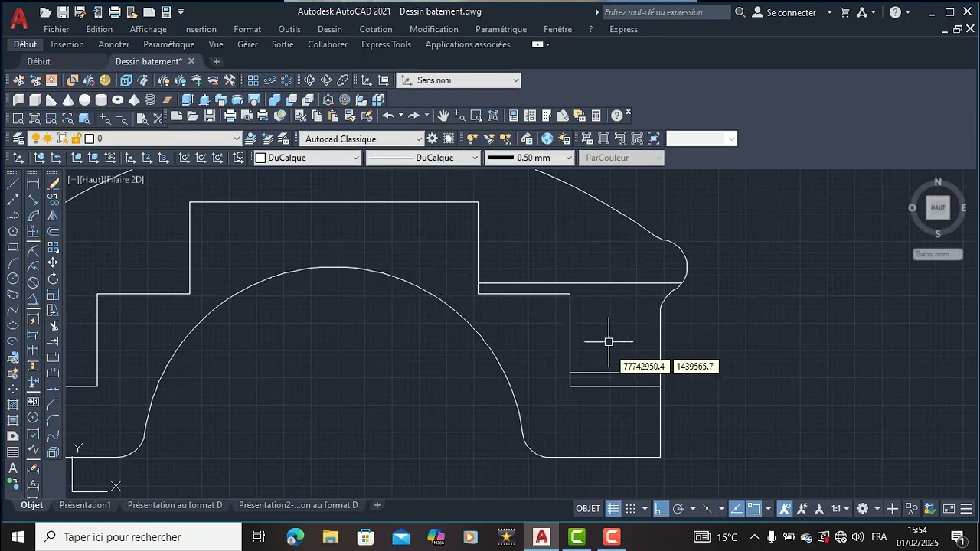
Task: Select the Polygon draw tool
Action: click(13, 231)
